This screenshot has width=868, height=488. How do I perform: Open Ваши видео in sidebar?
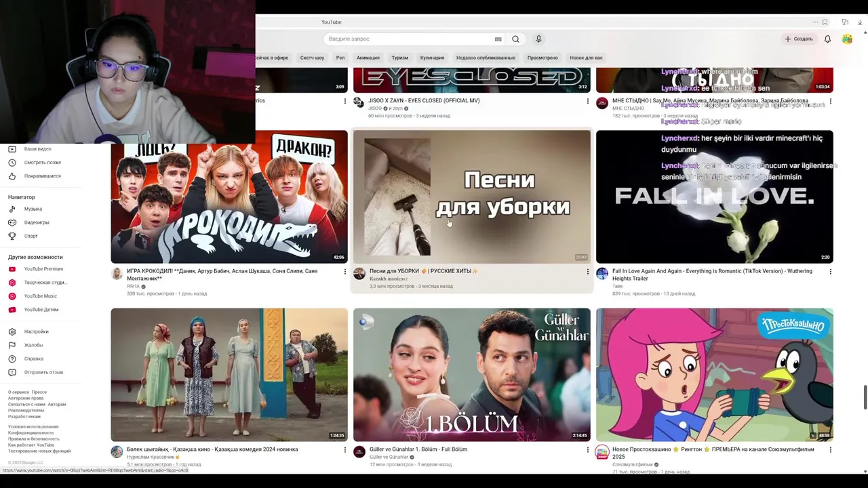tap(37, 148)
